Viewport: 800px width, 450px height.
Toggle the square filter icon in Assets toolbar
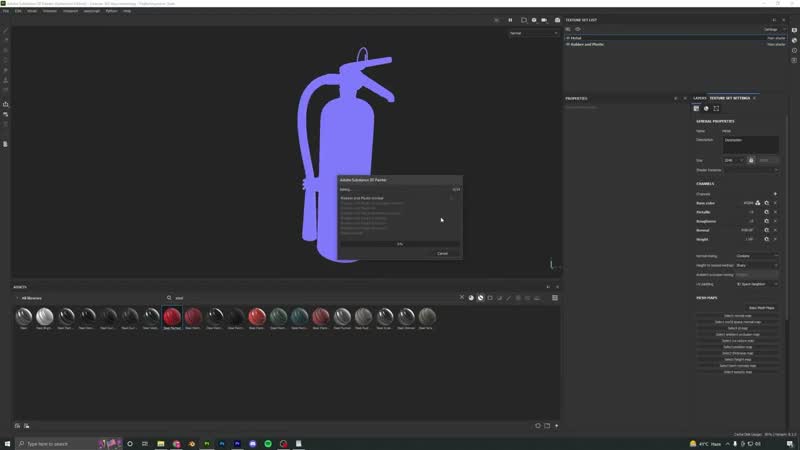pyautogui.click(x=490, y=298)
